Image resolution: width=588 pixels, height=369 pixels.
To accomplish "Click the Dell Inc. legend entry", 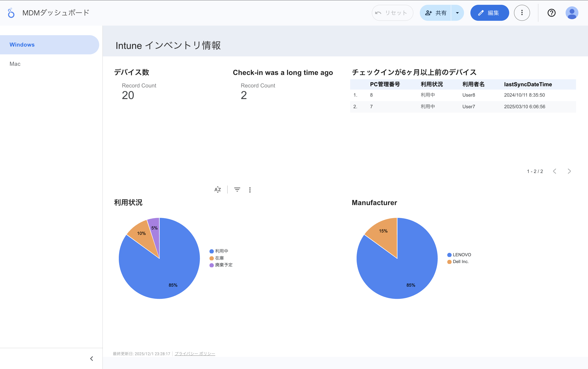I will [x=458, y=262].
